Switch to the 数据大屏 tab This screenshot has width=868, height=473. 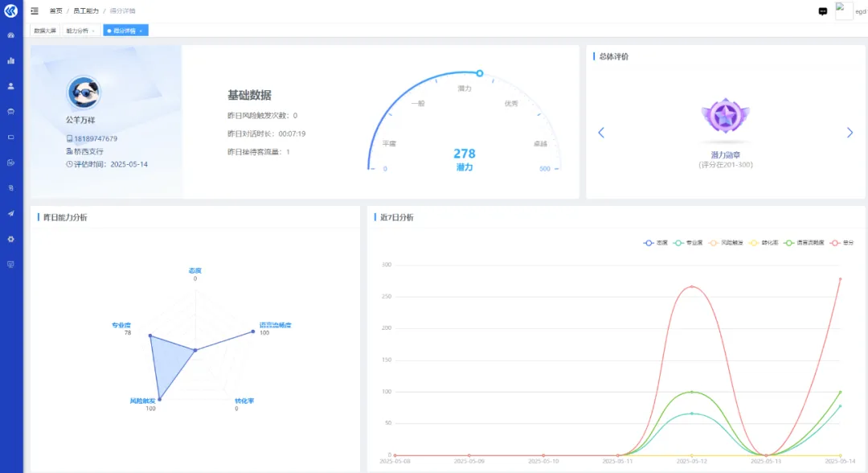[45, 31]
